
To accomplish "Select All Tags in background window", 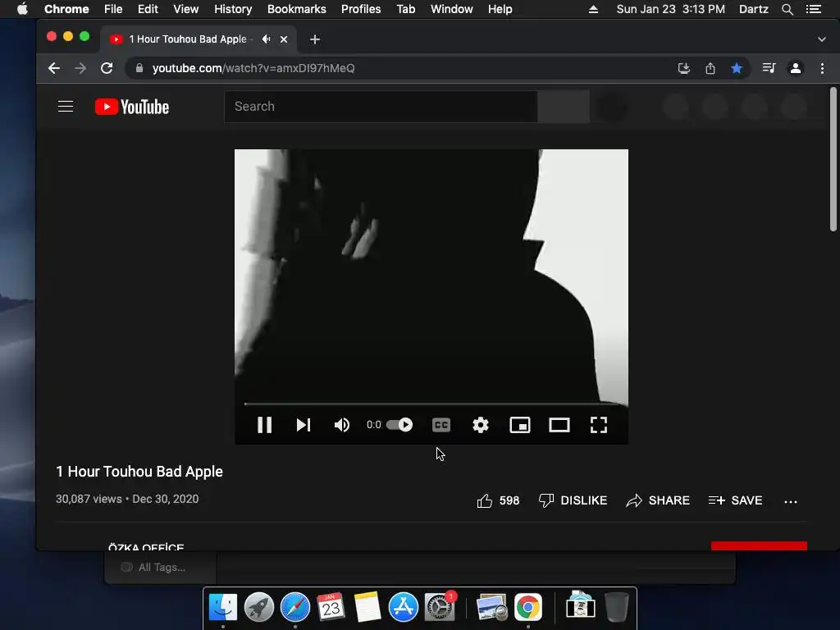I will [x=162, y=568].
